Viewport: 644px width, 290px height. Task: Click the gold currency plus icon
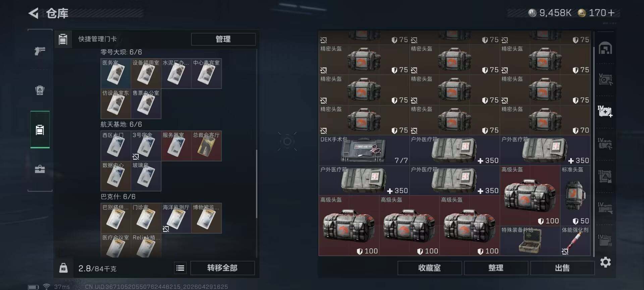pyautogui.click(x=611, y=13)
